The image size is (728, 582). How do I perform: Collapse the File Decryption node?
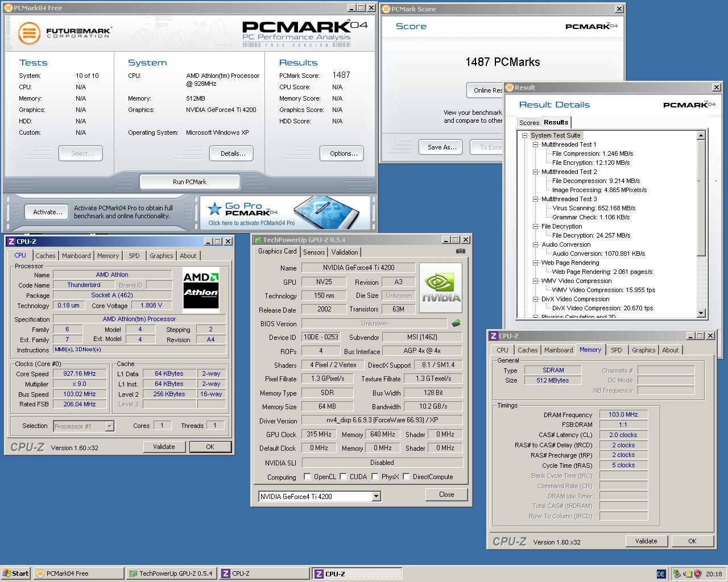(x=536, y=226)
